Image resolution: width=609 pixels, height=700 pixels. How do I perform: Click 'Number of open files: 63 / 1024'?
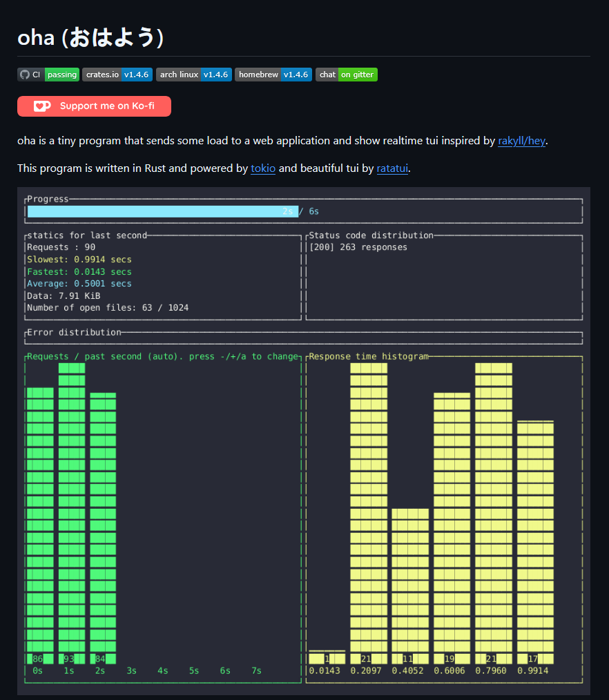(108, 308)
